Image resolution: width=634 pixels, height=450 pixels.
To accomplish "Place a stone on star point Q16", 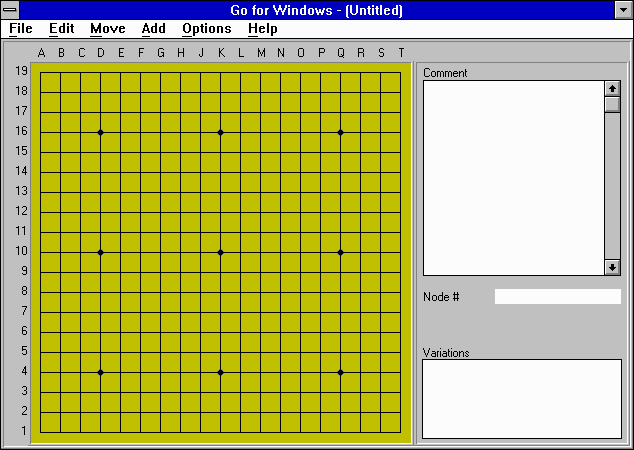I will 340,133.
